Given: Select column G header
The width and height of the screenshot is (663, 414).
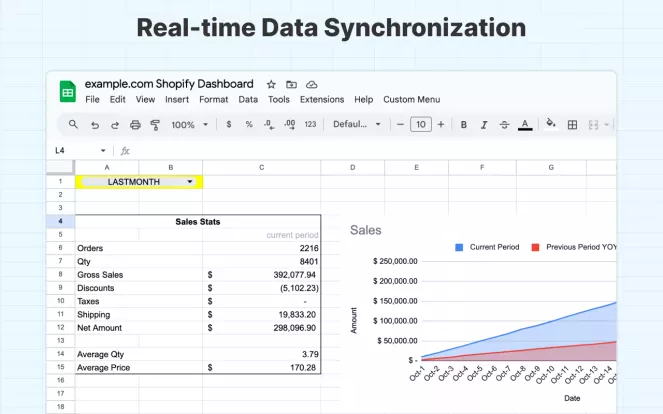Looking at the screenshot, I should pos(551,167).
